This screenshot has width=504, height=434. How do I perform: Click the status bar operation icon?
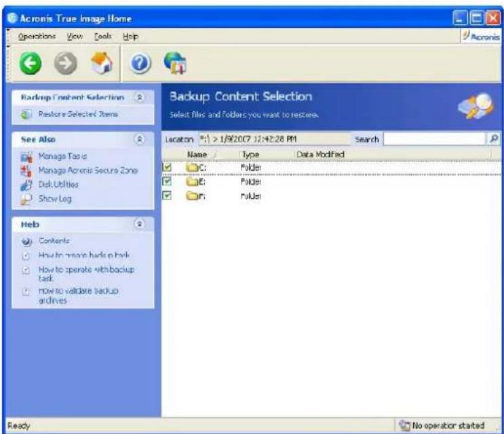click(x=405, y=425)
